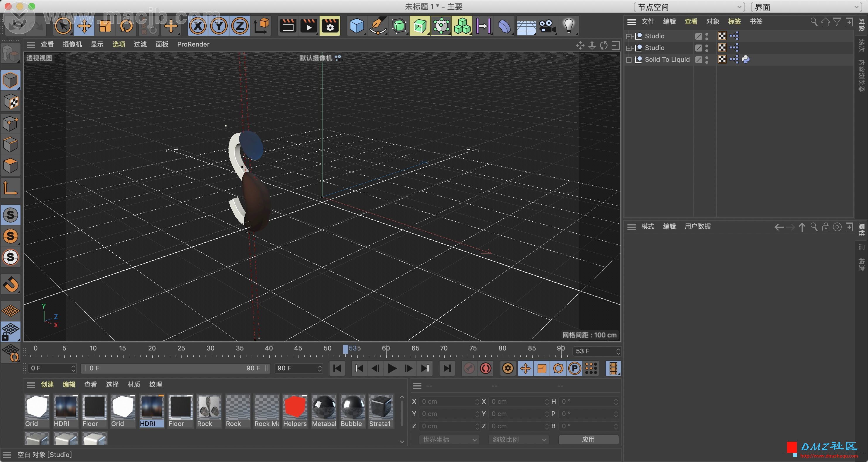This screenshot has width=868, height=462.
Task: Select the Live Selection arrow tool
Action: click(x=63, y=26)
